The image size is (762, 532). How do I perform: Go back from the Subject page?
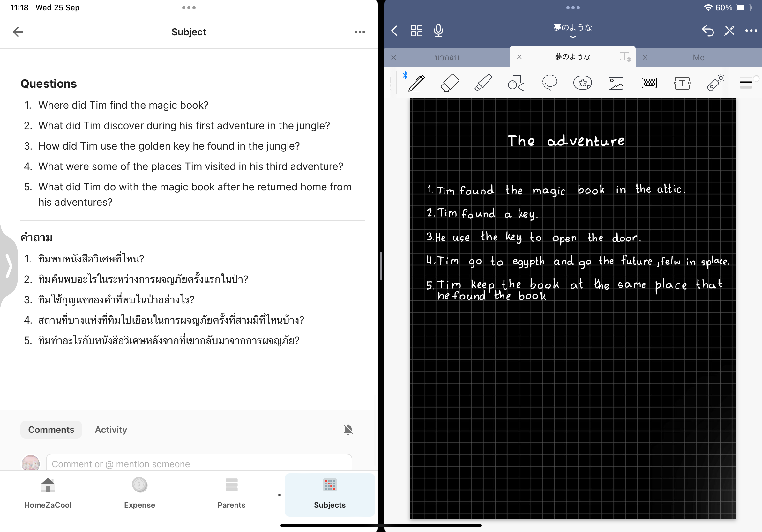coord(18,32)
